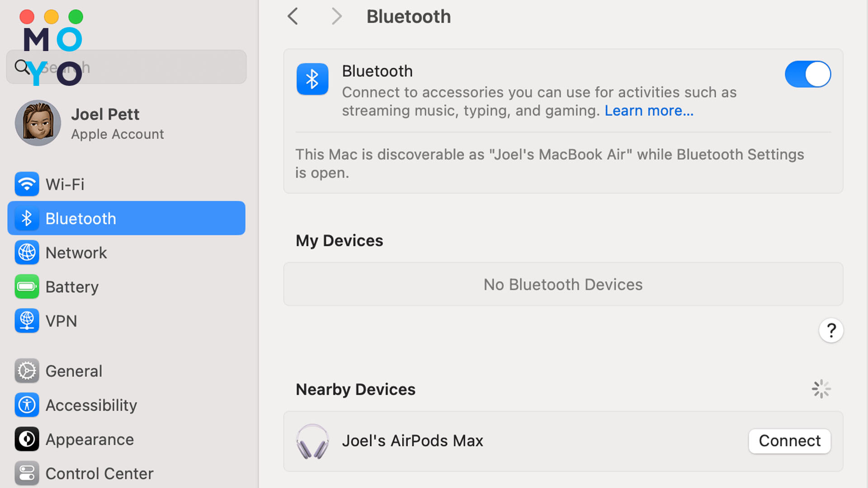Turn off the Bluetooth switch

808,74
